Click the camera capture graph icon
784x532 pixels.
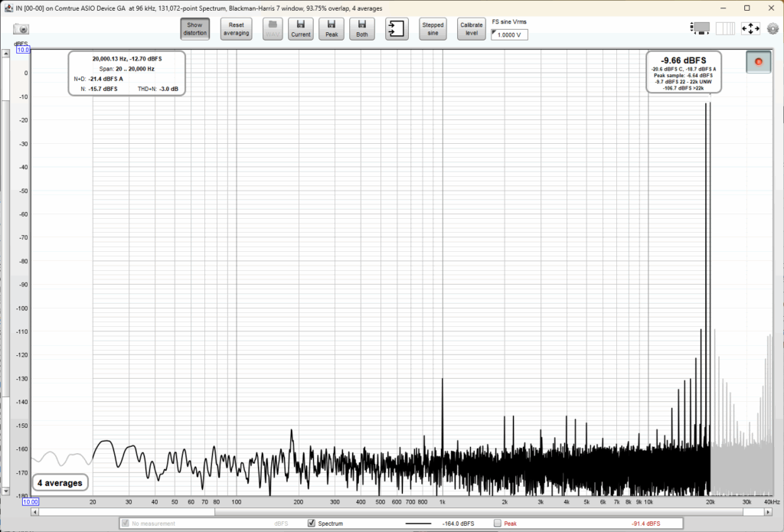[21, 29]
